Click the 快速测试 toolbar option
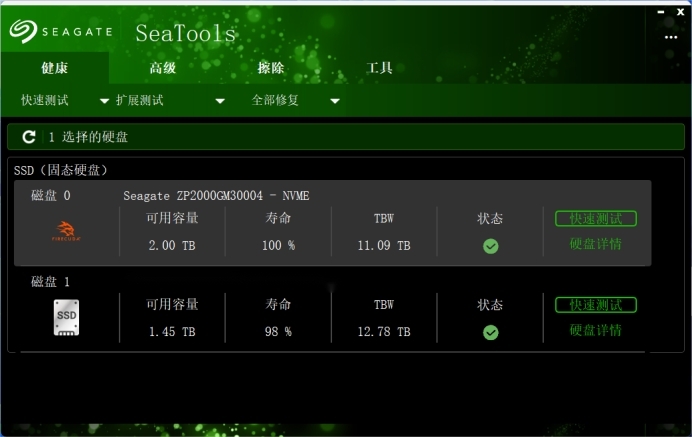 click(45, 100)
